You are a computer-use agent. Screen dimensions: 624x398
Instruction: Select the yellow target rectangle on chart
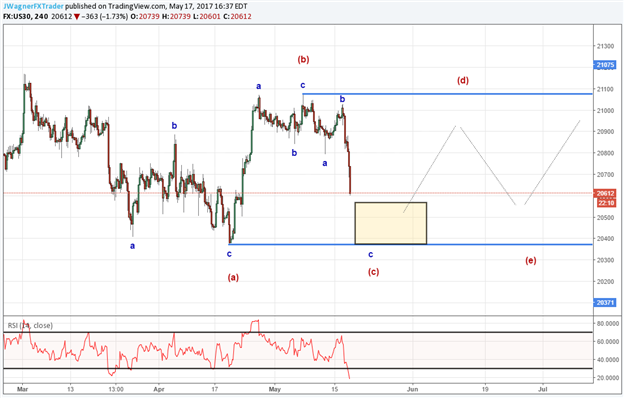coord(391,223)
